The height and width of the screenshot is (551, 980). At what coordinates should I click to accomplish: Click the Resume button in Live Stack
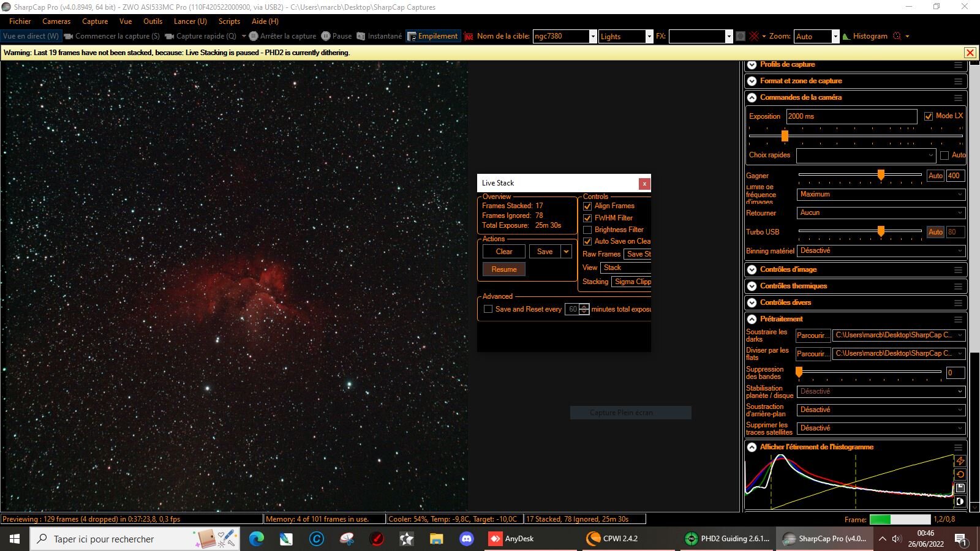504,269
